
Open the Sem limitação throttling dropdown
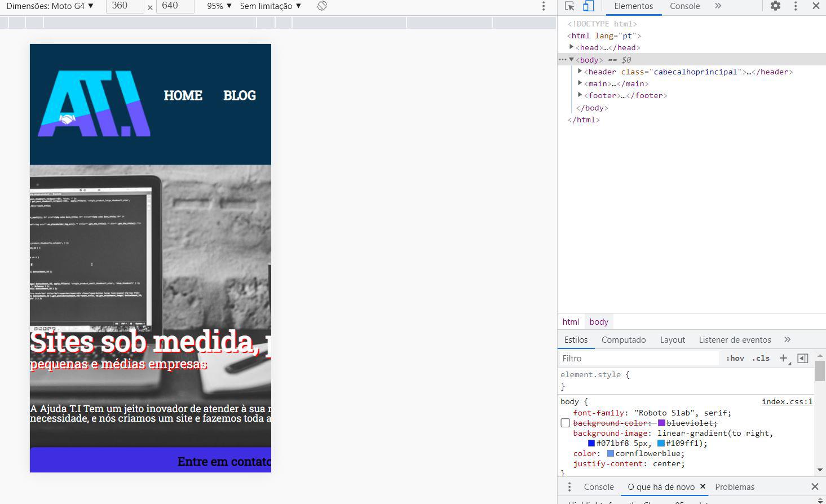(x=271, y=6)
